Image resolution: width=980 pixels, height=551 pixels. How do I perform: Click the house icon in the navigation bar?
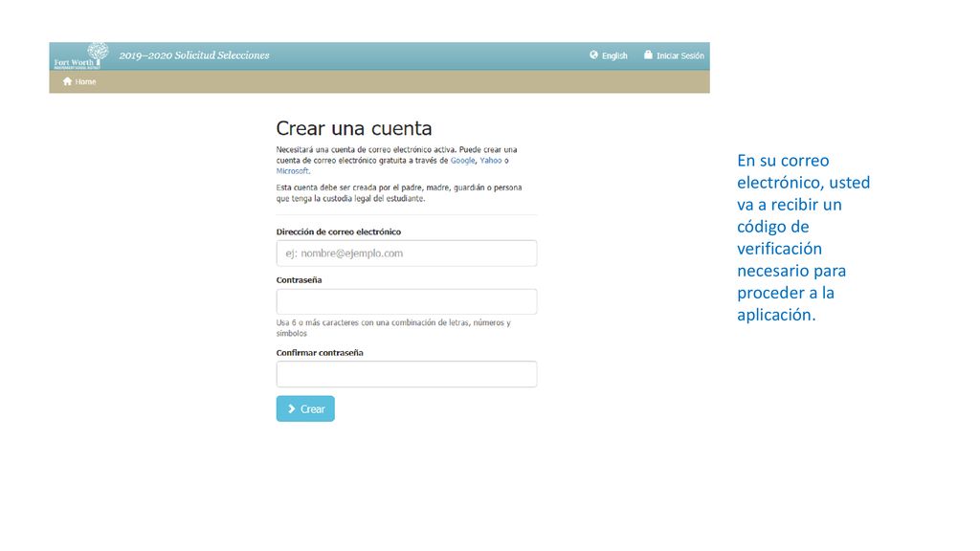[x=68, y=81]
